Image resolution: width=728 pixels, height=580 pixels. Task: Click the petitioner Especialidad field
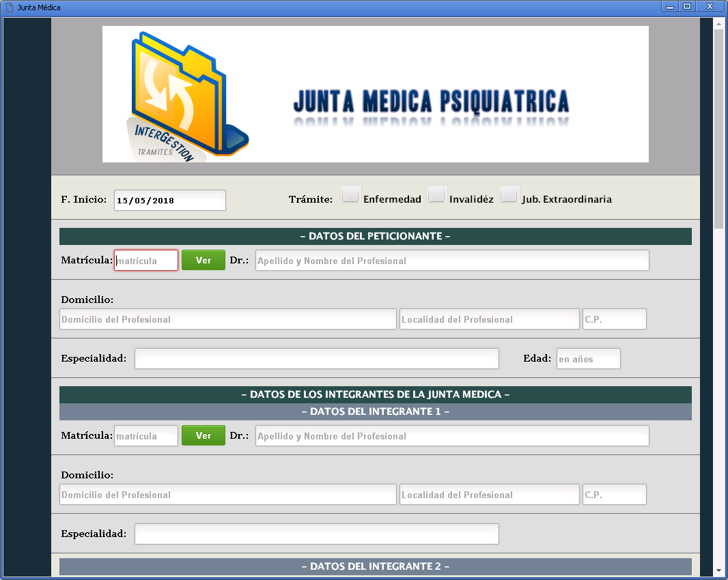click(x=317, y=359)
